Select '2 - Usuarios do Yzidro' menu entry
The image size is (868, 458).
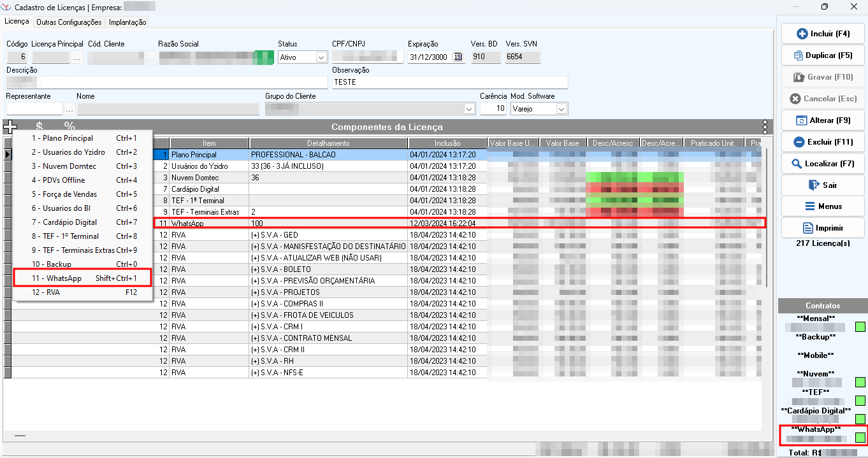pos(83,152)
